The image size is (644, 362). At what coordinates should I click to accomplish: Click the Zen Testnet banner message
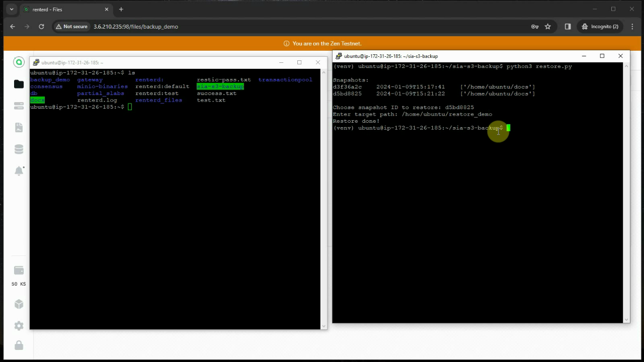pyautogui.click(x=323, y=44)
